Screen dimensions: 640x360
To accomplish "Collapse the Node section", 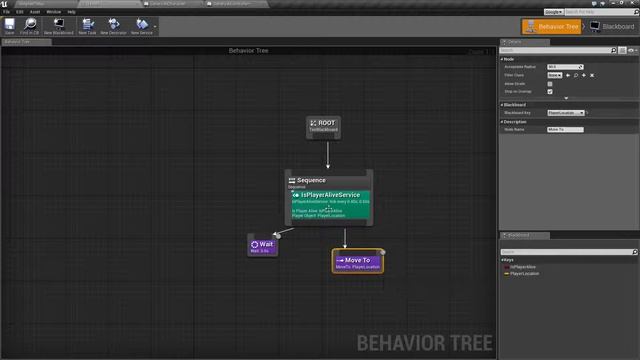I will (x=502, y=59).
